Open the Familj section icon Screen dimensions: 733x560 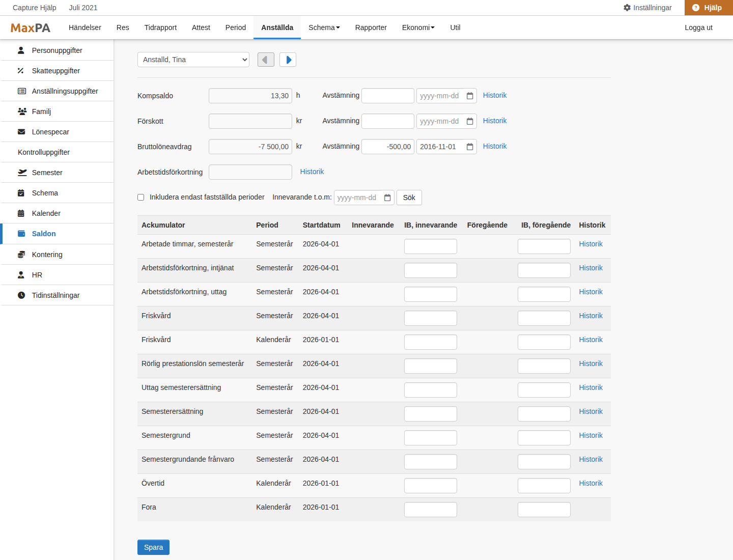pos(22,111)
